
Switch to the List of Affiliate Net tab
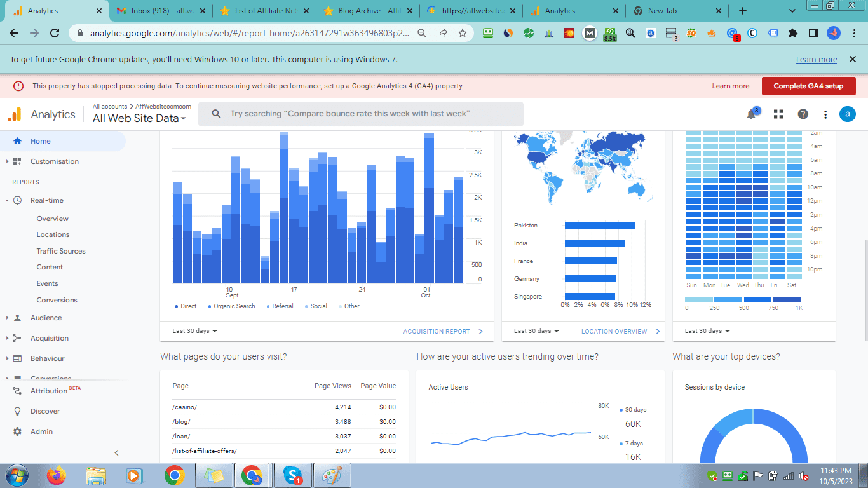pos(265,11)
